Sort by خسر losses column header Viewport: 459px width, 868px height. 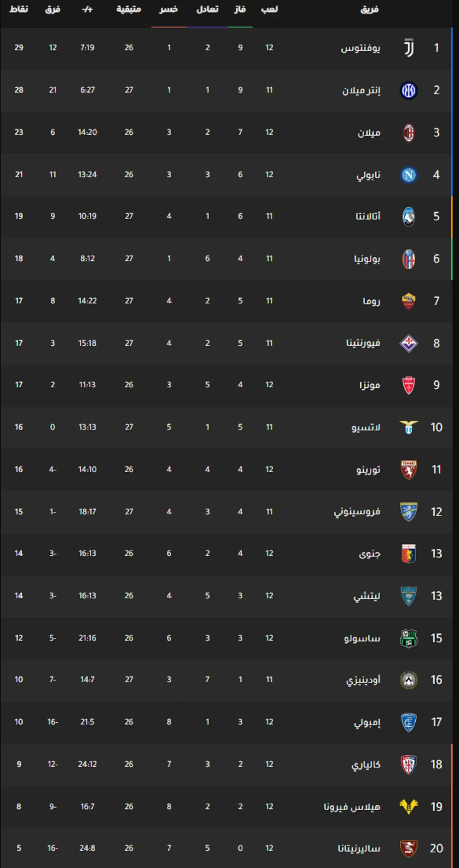[169, 10]
